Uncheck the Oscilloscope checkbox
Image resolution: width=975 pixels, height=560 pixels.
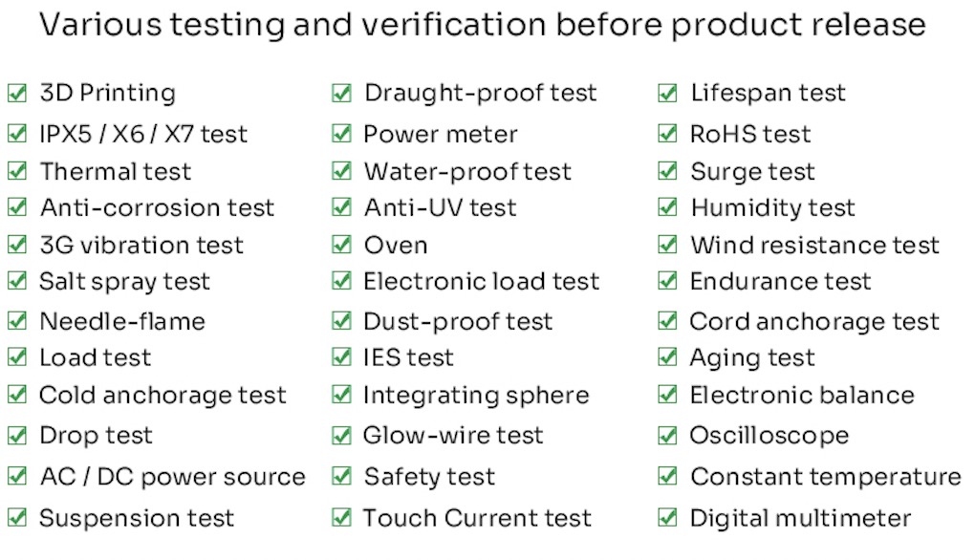click(667, 435)
